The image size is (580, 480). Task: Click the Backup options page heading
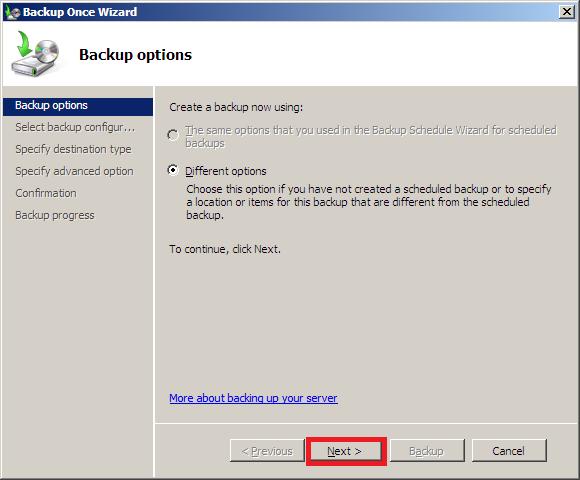(x=135, y=55)
